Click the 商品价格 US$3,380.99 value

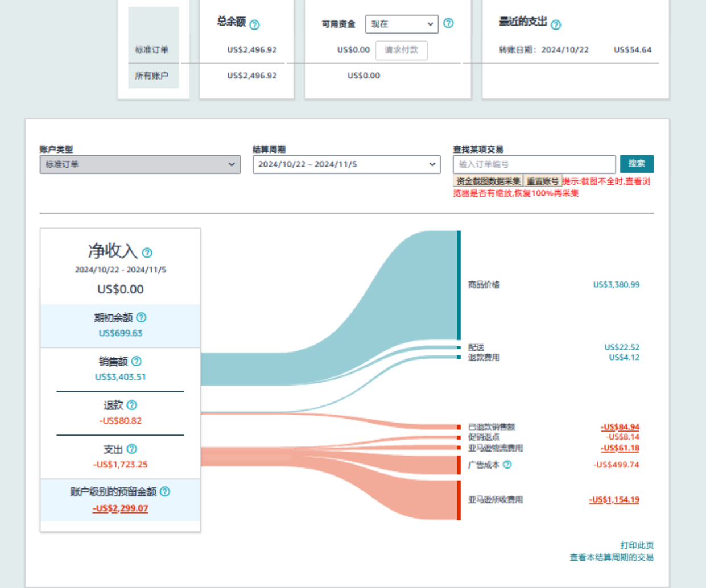coord(616,284)
